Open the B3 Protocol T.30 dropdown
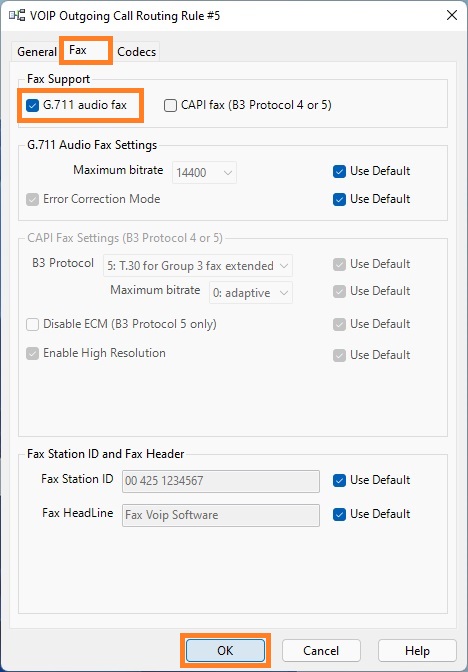The image size is (468, 672). 198,266
